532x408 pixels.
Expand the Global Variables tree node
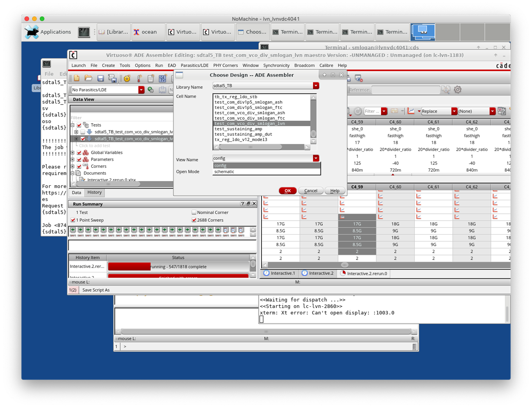(x=73, y=153)
